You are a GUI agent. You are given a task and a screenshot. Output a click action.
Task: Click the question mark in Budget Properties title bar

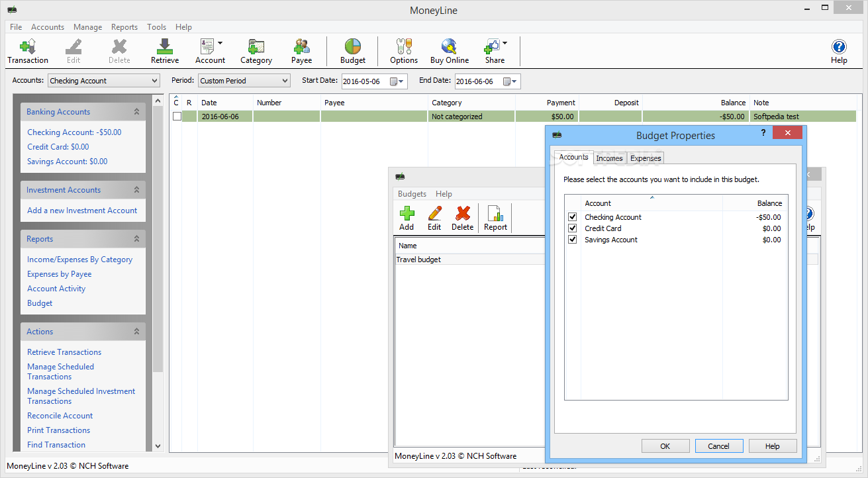[762, 132]
